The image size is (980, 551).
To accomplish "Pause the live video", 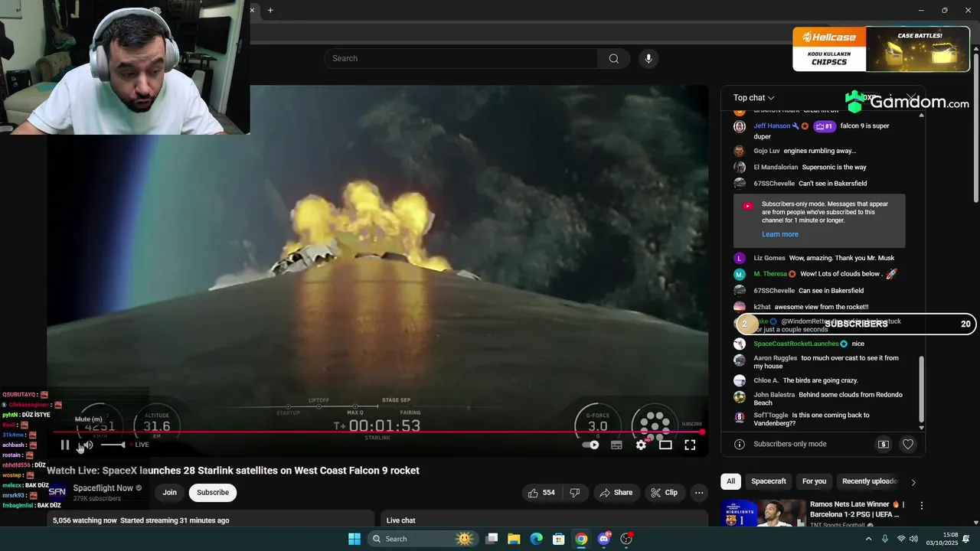I will 65,445.
